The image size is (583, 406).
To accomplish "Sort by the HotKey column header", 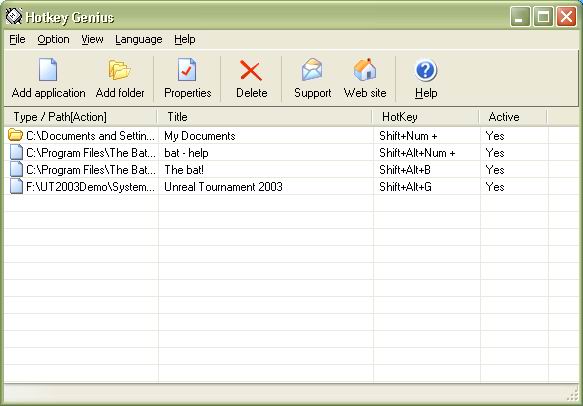I will 425,117.
